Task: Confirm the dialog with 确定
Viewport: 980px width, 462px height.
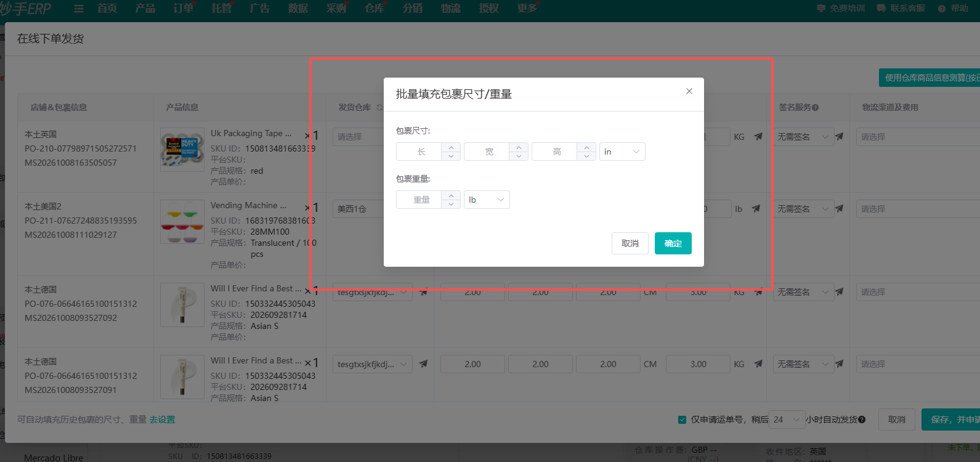Action: 673,243
